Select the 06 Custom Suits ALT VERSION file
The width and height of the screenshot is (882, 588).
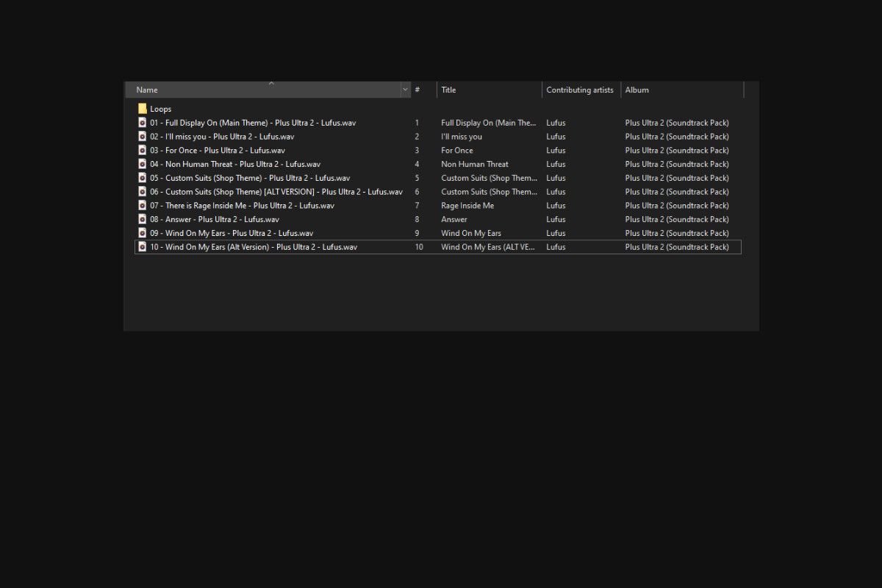click(276, 192)
